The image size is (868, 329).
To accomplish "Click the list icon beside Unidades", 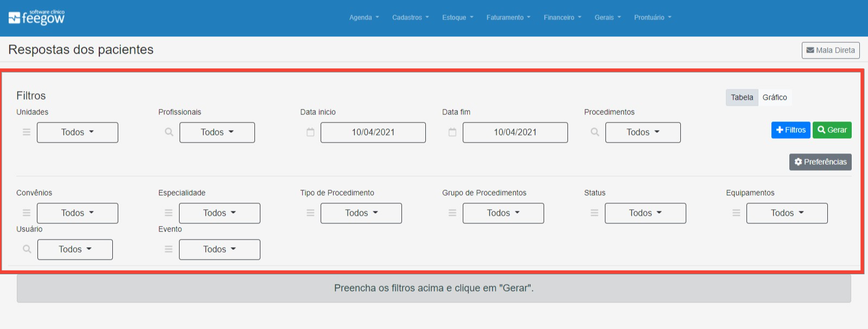I will [27, 132].
